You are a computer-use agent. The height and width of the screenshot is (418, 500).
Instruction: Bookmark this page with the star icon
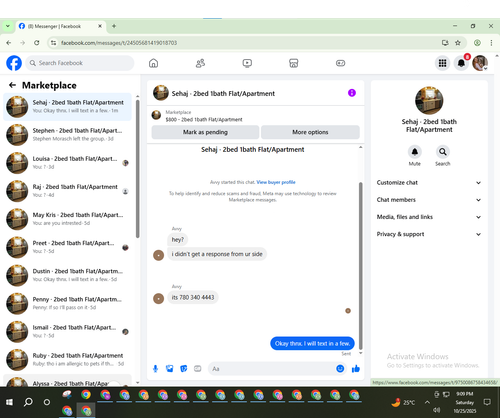[458, 43]
